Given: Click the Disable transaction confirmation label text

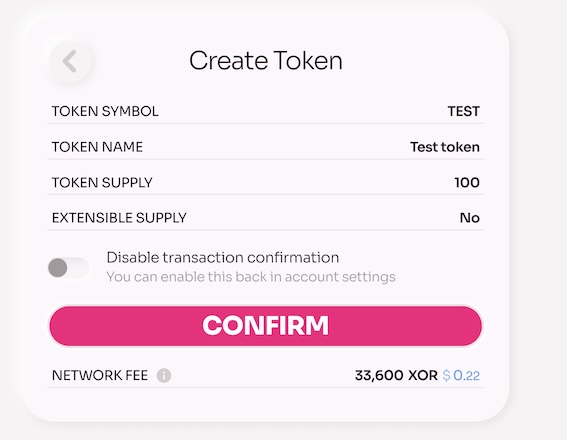Looking at the screenshot, I should coord(223,257).
